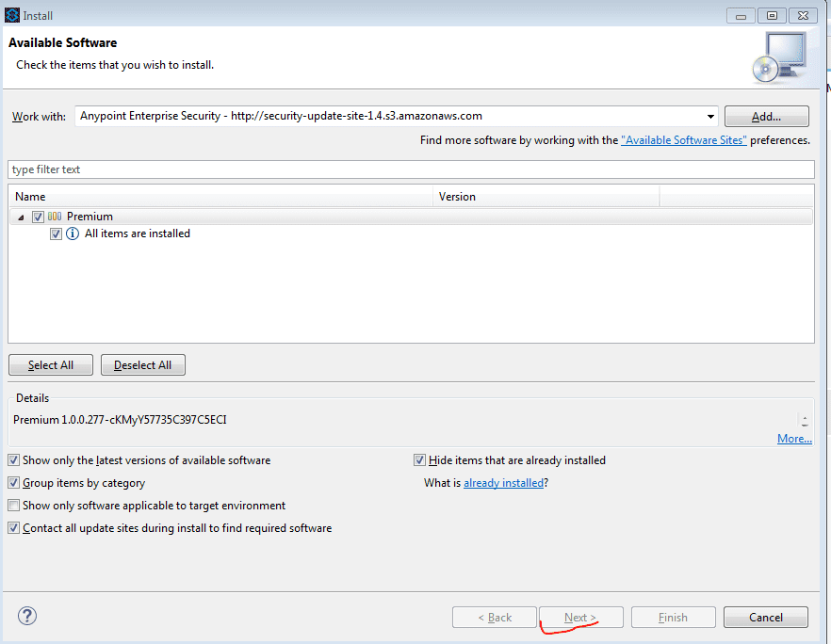Collapse the Premium tree node
This screenshot has height=644, width=831.
21,217
